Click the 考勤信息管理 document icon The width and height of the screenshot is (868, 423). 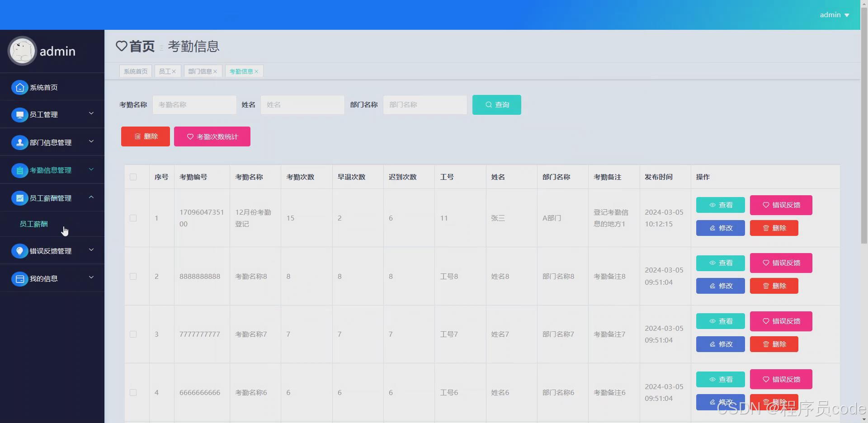point(19,170)
